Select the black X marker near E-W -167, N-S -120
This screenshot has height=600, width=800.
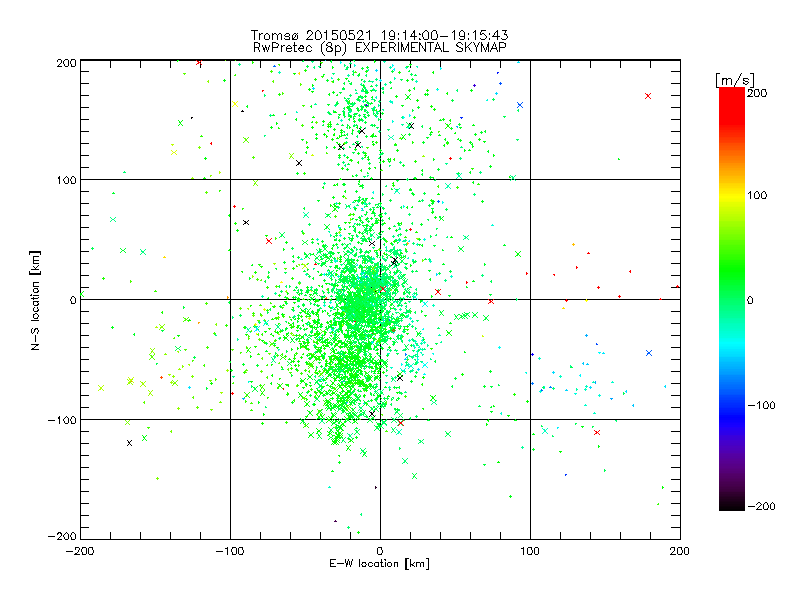[x=129, y=443]
